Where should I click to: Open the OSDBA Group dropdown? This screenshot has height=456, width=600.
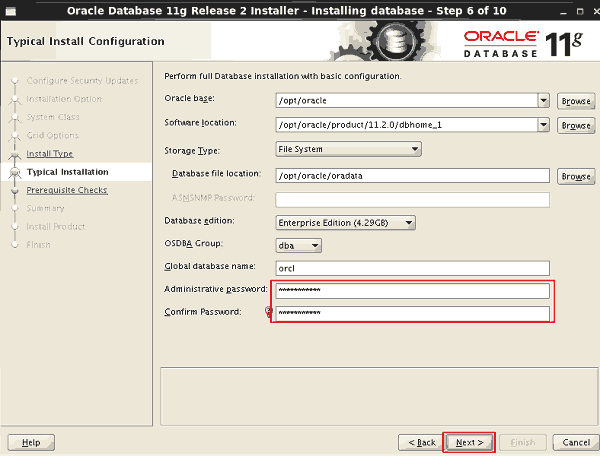(298, 246)
